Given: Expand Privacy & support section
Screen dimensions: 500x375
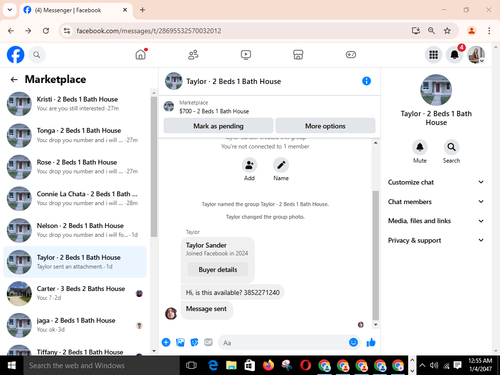Looking at the screenshot, I should [x=436, y=240].
